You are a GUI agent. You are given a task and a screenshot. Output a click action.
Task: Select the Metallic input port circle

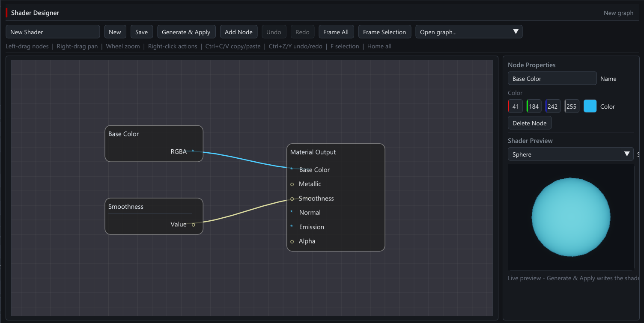[292, 184]
